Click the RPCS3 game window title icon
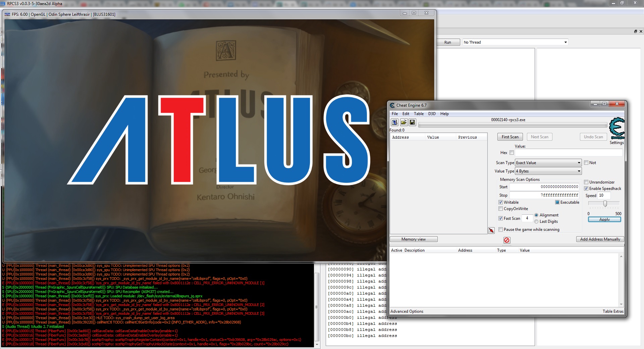644x349 pixels. coord(7,14)
